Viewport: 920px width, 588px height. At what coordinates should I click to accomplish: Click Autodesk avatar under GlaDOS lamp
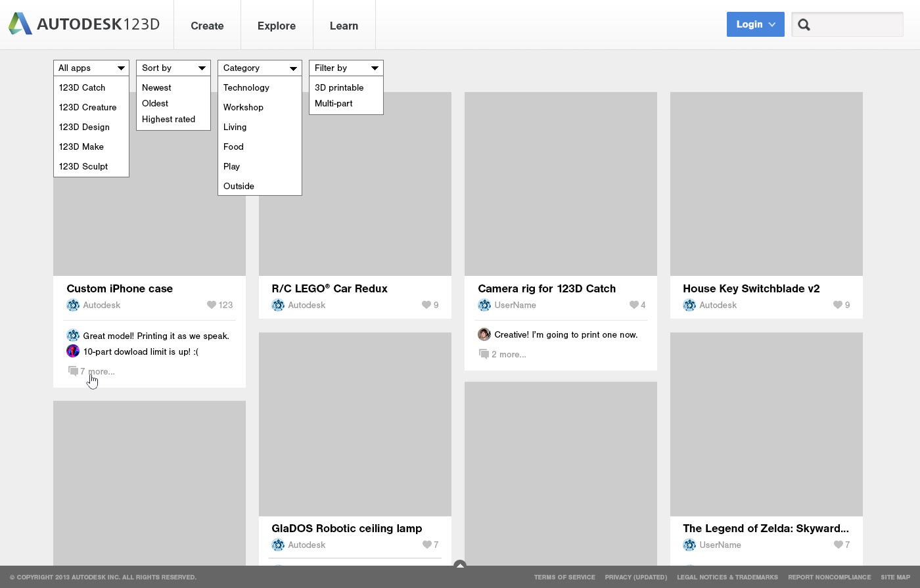pos(278,545)
